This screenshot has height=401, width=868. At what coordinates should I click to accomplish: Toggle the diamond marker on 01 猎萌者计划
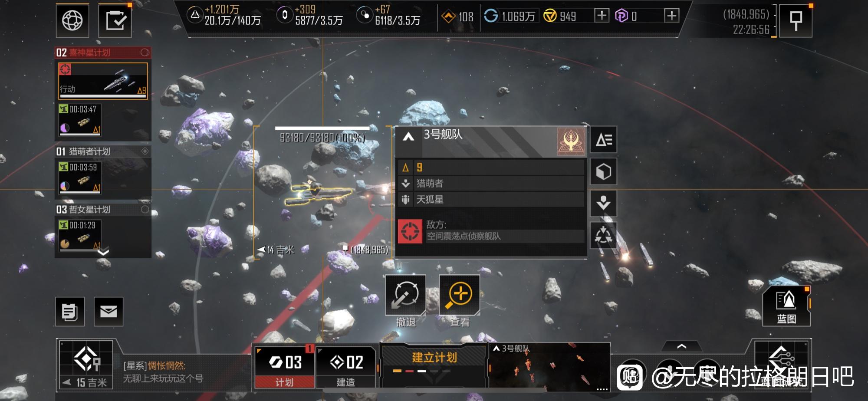click(x=145, y=151)
